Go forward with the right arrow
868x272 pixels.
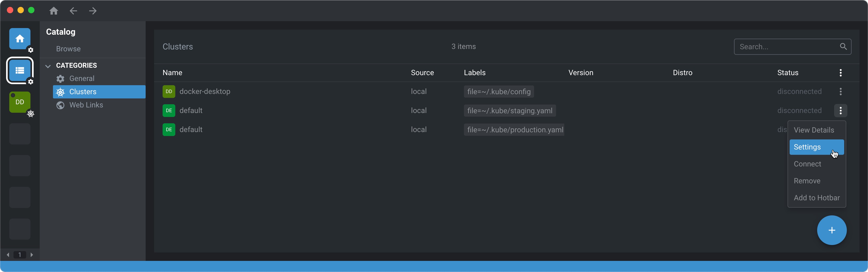pos(93,11)
